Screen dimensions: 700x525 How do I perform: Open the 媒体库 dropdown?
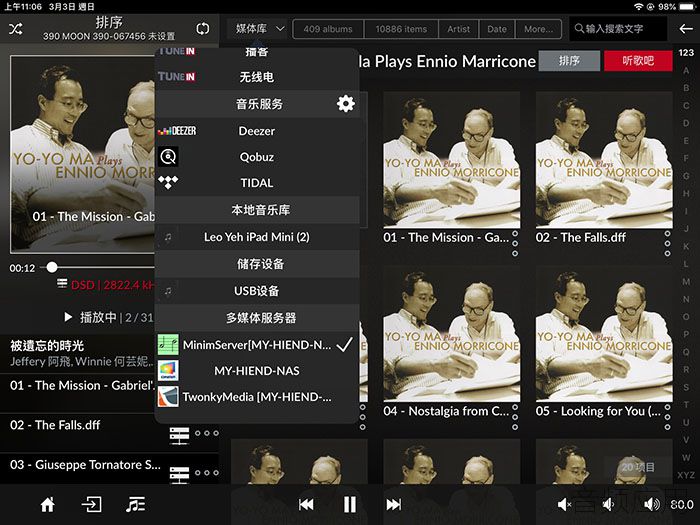260,29
